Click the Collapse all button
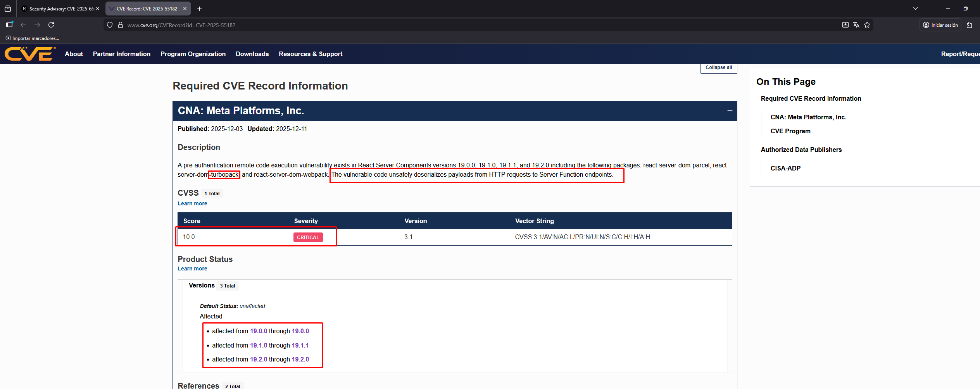This screenshot has height=389, width=980. click(718, 67)
